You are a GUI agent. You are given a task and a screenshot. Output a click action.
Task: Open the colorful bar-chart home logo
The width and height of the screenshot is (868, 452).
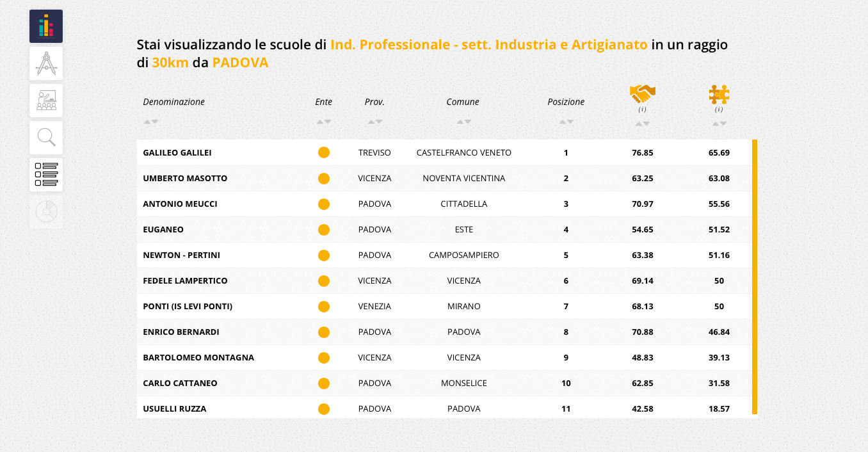[46, 26]
